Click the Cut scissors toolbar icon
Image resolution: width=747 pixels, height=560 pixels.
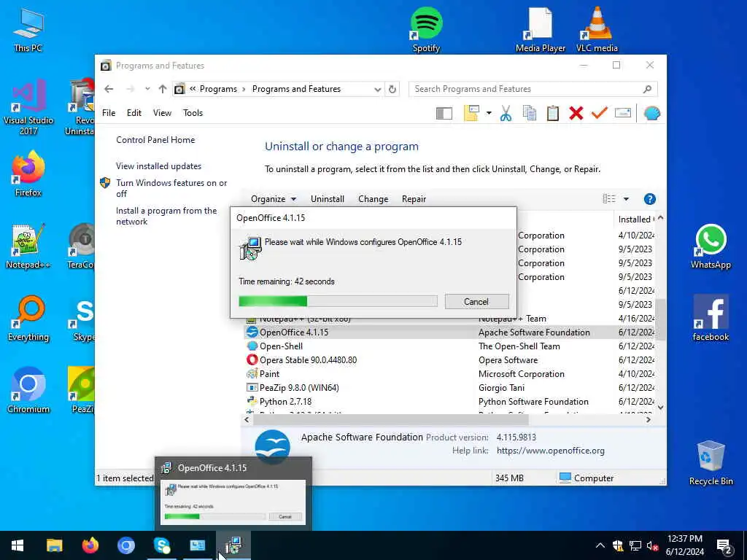click(506, 113)
